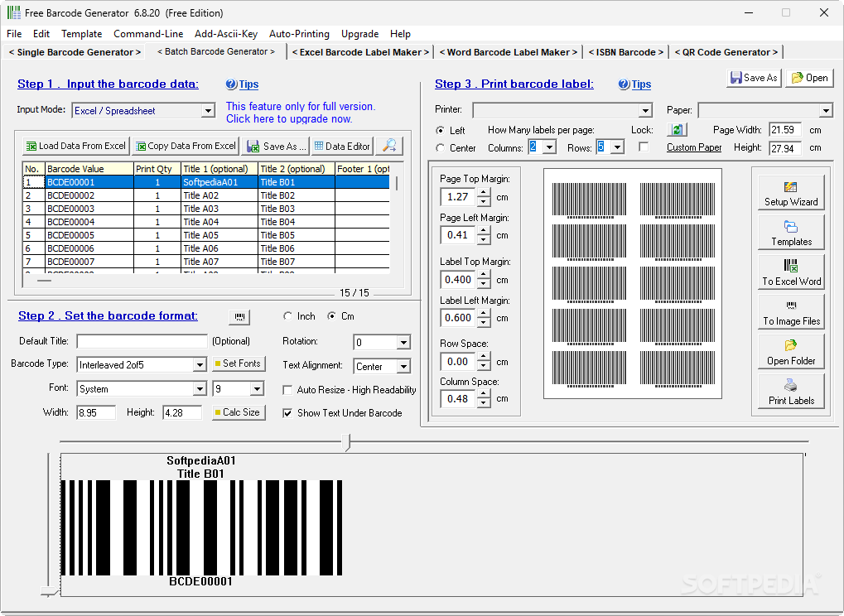Click the 'Click here to upgrade now' link
Screen dimensions: 844x616
pos(289,119)
